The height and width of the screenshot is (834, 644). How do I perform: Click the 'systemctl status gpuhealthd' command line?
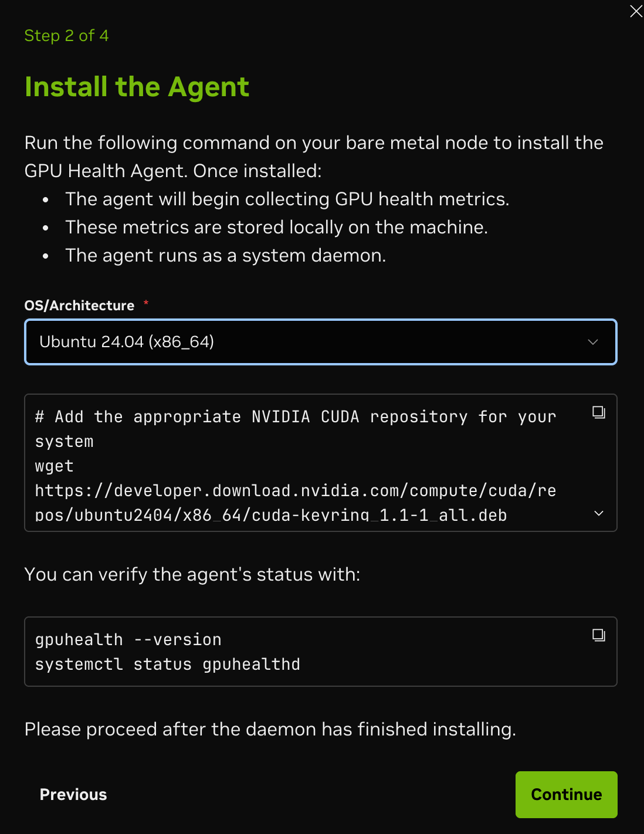168,665
